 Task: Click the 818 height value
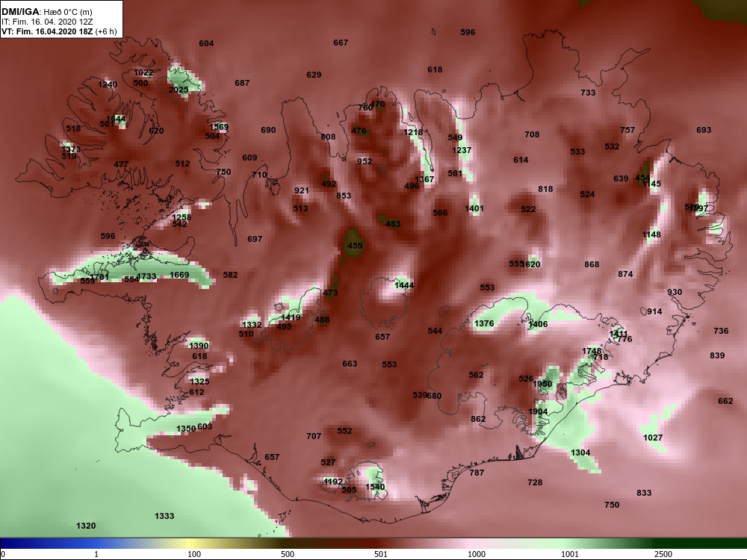point(545,189)
